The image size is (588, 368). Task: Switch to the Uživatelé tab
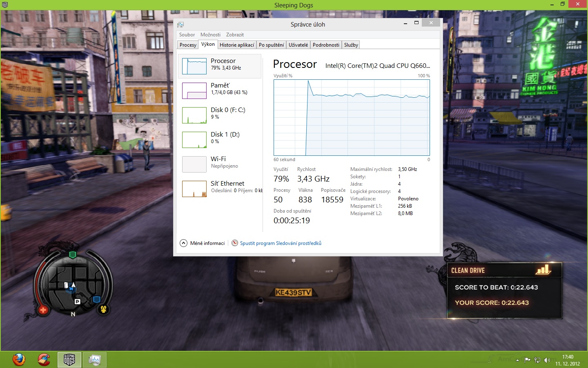click(298, 45)
